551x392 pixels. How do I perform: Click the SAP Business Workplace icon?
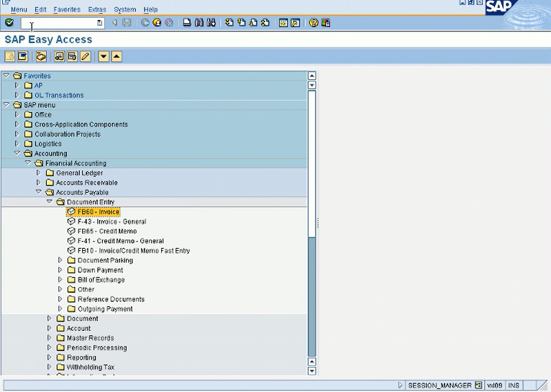(x=41, y=56)
